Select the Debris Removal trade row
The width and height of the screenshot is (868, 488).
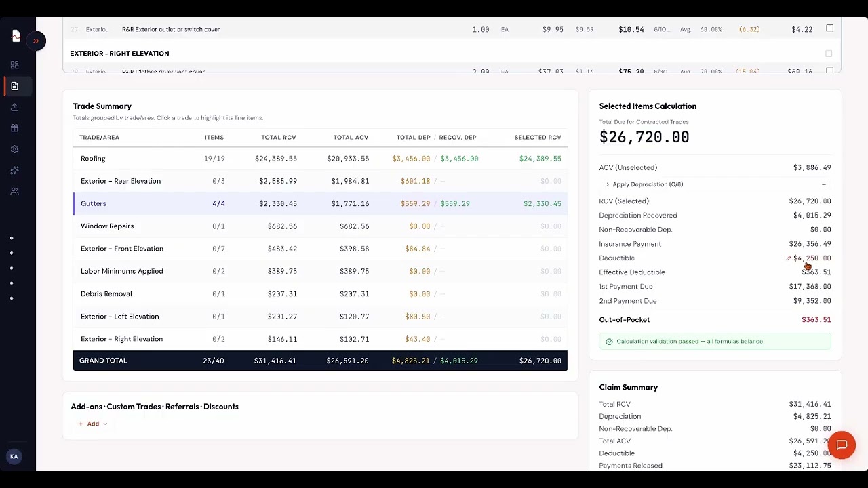[320, 294]
